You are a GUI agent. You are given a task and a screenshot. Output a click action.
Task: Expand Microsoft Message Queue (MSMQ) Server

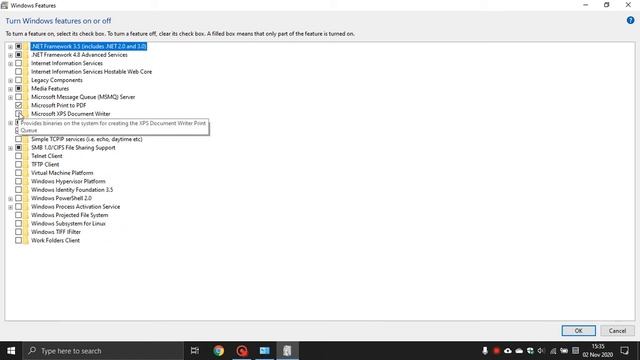pyautogui.click(x=11, y=97)
